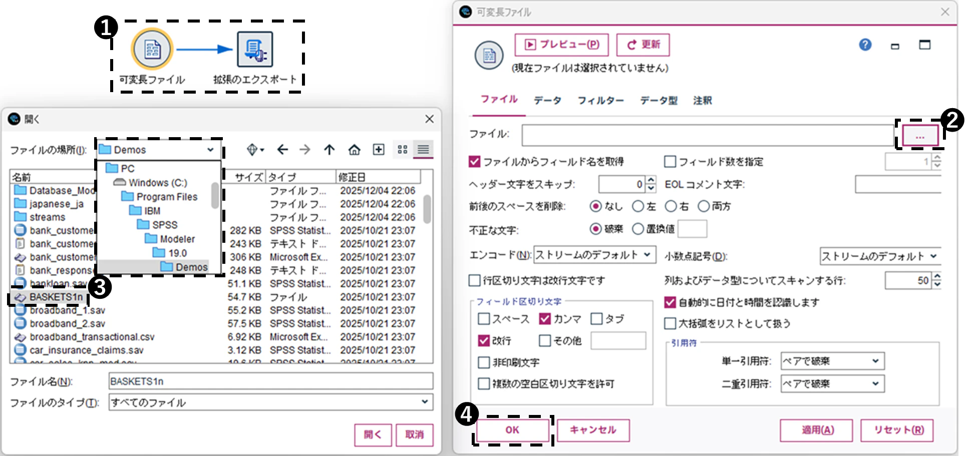Image resolution: width=980 pixels, height=456 pixels.
Task: Open the ファイルのタイプ dropdown
Action: point(271,402)
